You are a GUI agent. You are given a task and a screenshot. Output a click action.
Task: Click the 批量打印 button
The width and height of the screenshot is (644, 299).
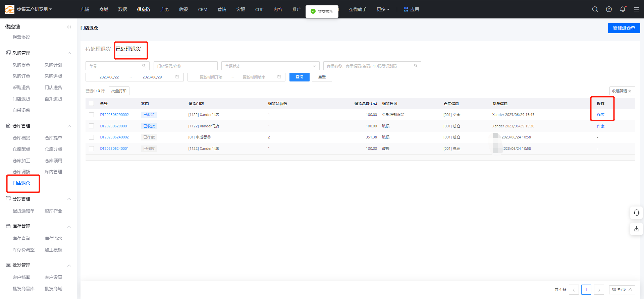pyautogui.click(x=119, y=91)
